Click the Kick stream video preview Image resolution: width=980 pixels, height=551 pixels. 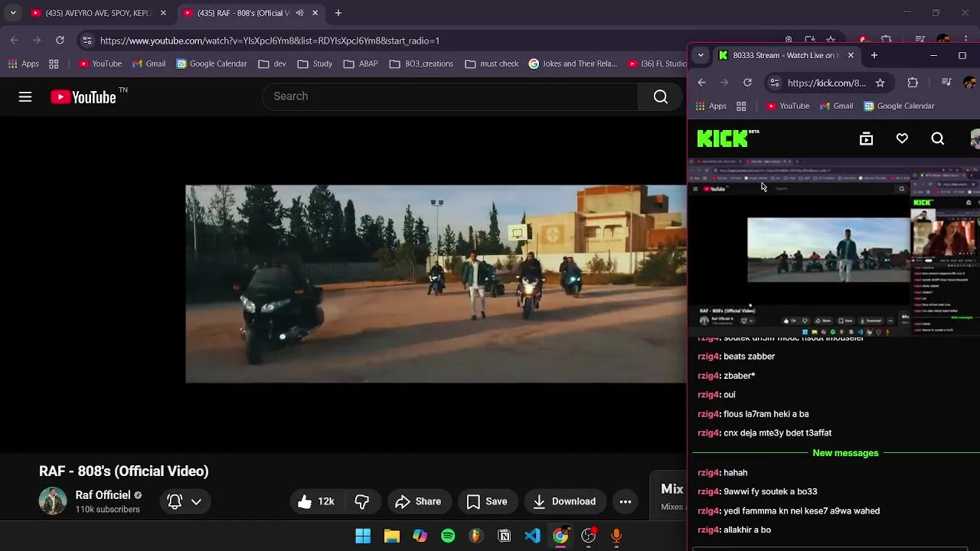pos(834,247)
